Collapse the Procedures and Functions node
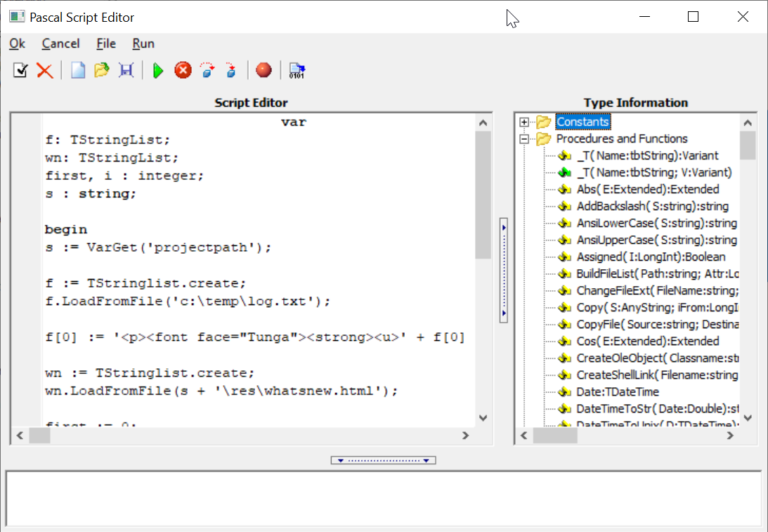768x532 pixels. 523,138
